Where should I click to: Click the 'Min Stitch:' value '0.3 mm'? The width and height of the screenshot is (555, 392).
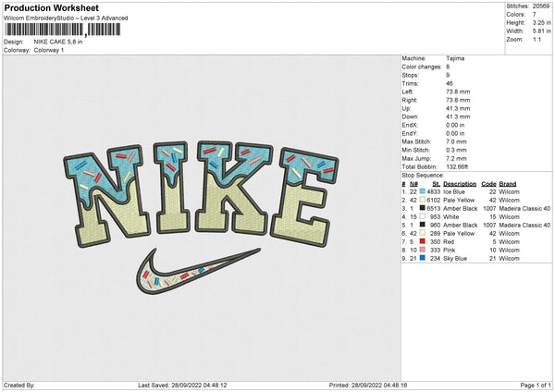coord(456,150)
